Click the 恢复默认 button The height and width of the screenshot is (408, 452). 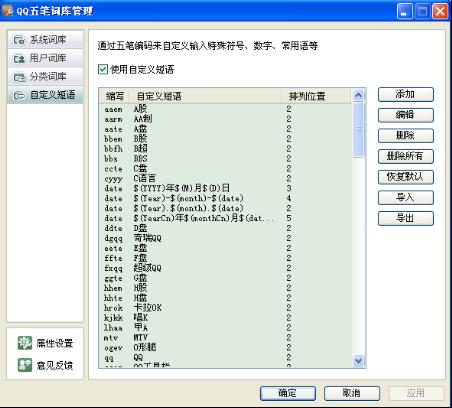pos(406,177)
